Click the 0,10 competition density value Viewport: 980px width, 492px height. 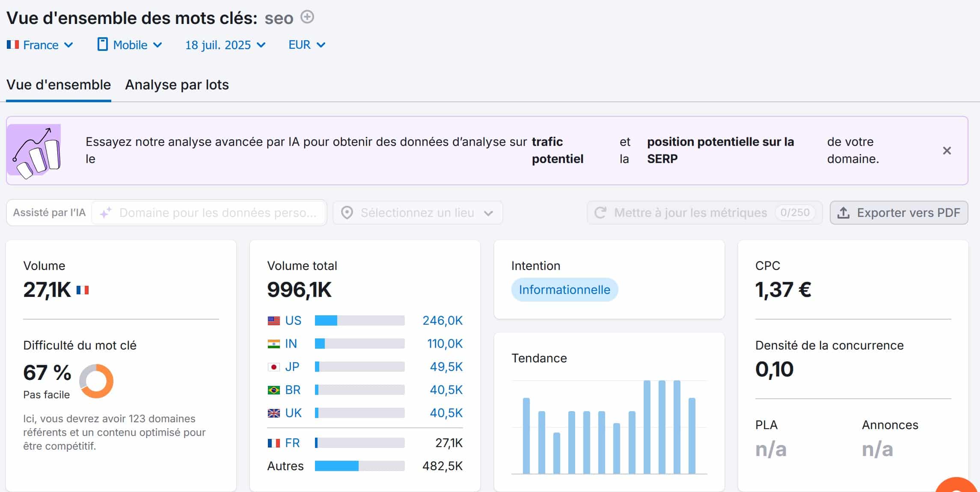tap(774, 369)
